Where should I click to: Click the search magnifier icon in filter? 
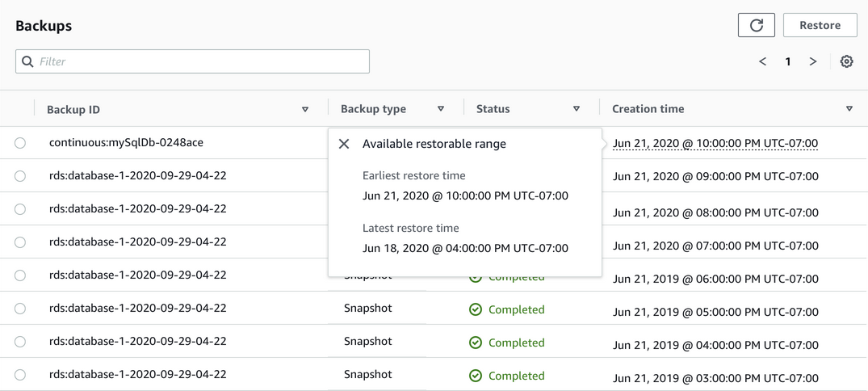28,61
